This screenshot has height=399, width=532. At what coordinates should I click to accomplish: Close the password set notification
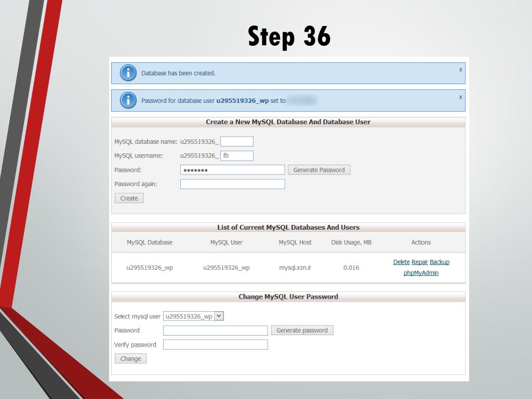click(460, 97)
